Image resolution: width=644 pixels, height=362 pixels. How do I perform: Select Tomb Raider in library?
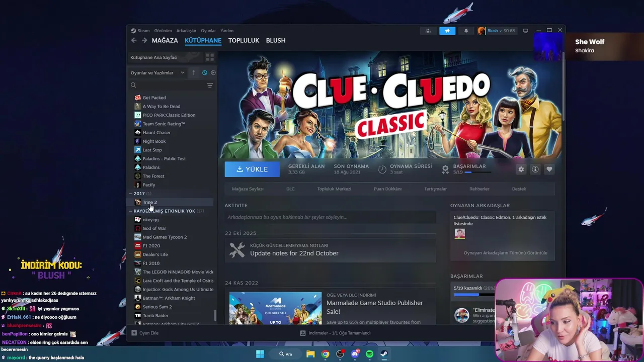155,315
